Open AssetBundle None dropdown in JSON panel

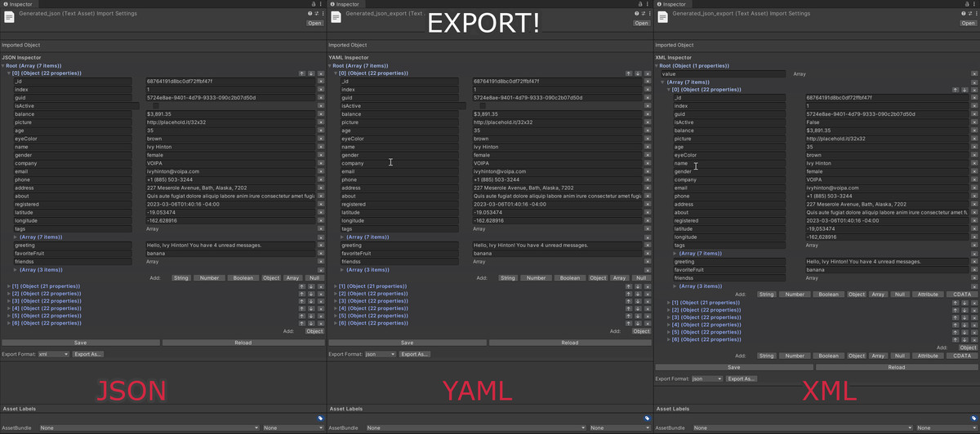pyautogui.click(x=149, y=427)
